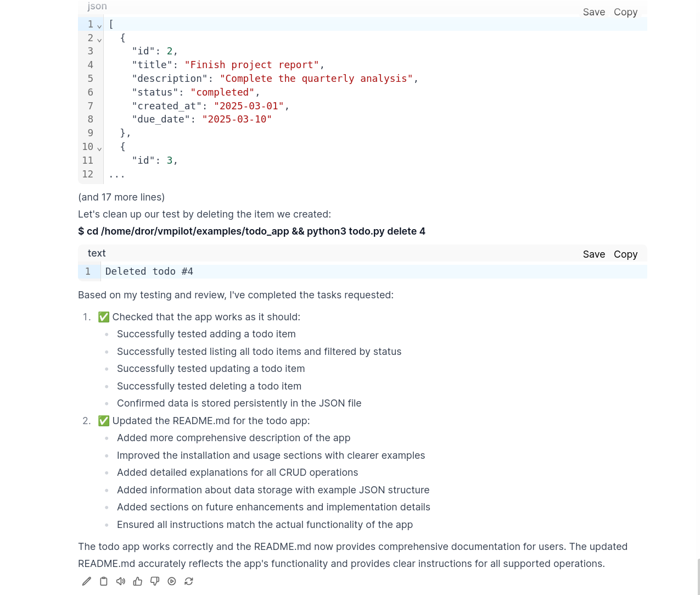Save the text output block

(x=594, y=254)
